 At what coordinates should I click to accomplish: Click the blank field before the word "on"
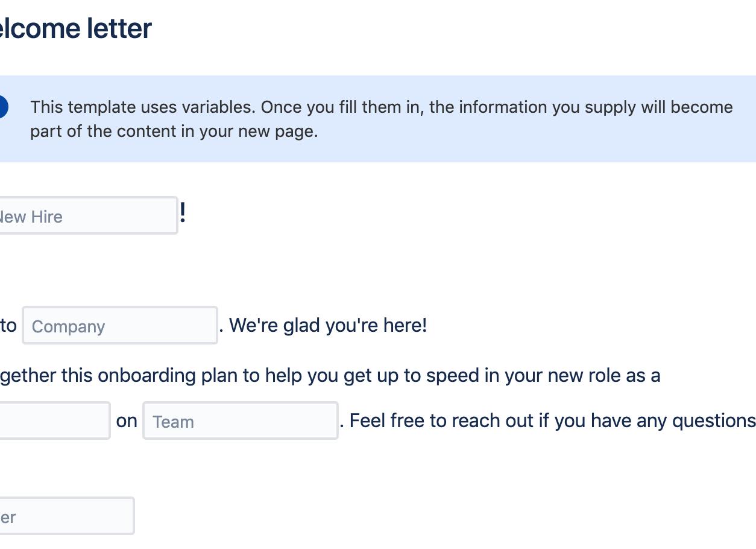(x=53, y=421)
